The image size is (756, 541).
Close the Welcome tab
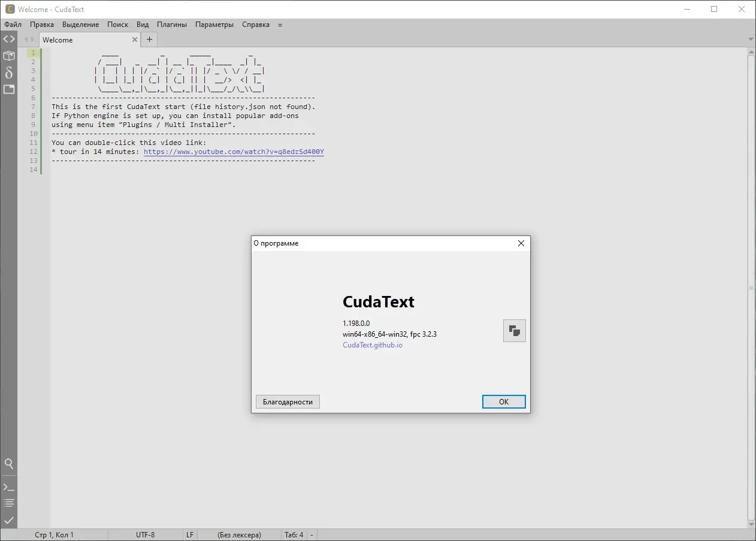135,40
